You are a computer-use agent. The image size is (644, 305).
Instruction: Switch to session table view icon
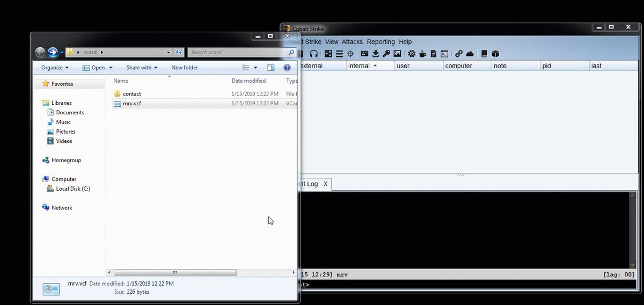coord(339,54)
